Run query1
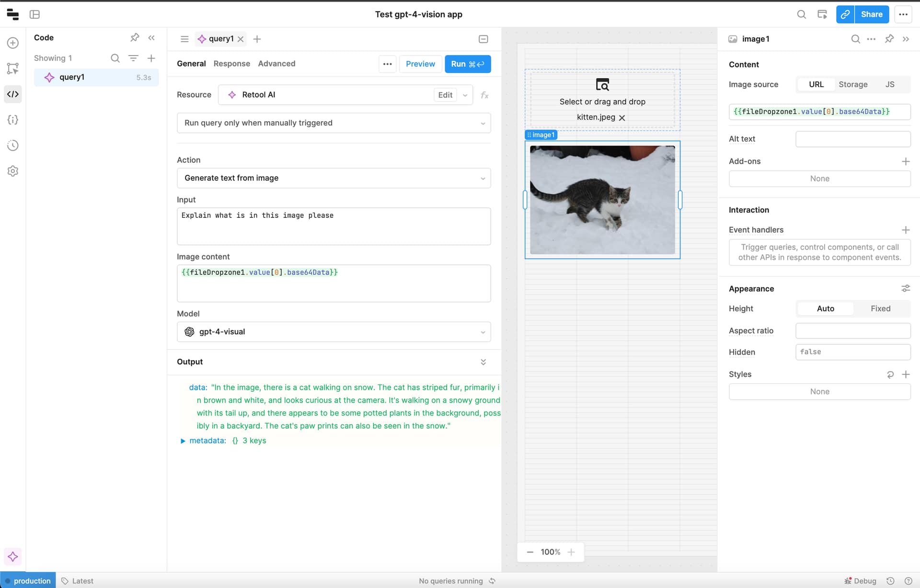The width and height of the screenshot is (920, 588). tap(467, 64)
